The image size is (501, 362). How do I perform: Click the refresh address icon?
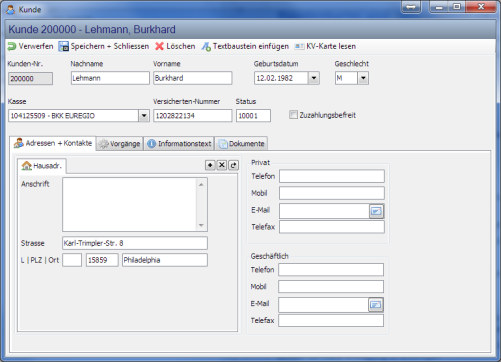point(233,165)
